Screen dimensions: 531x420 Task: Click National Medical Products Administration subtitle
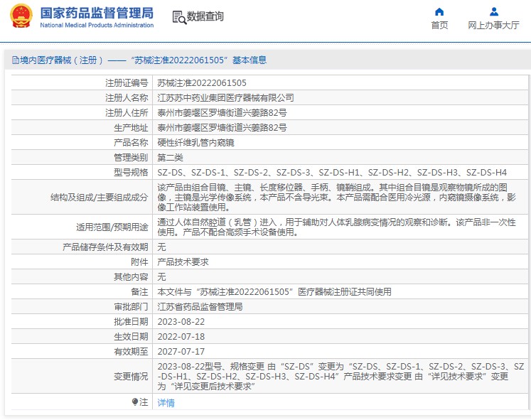tap(97, 25)
